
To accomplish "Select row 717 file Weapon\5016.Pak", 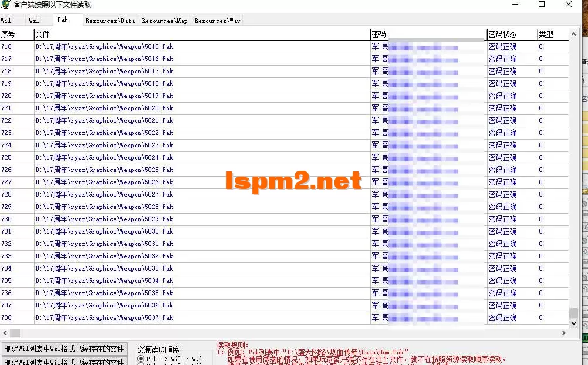I will pyautogui.click(x=202, y=59).
